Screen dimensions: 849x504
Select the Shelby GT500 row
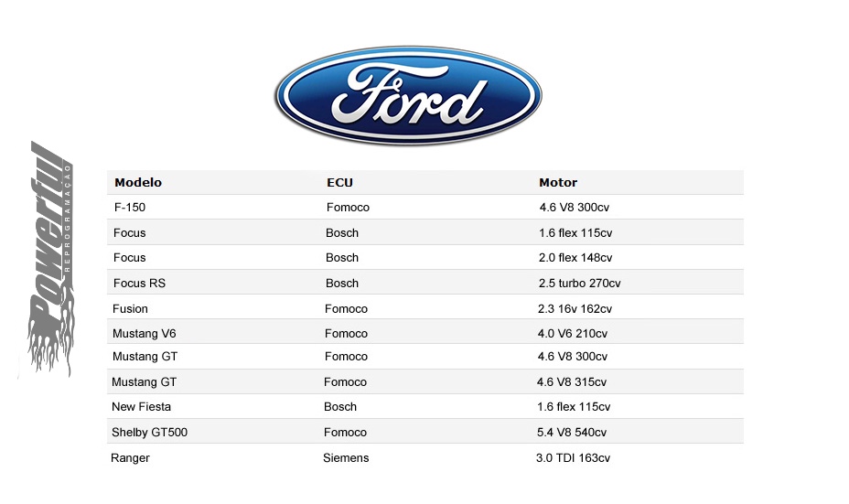pos(425,432)
